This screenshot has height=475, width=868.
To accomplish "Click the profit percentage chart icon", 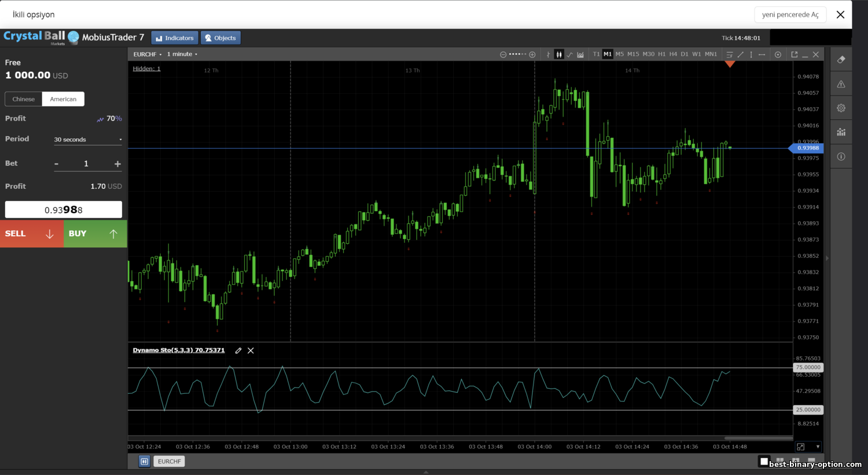I will coord(100,119).
